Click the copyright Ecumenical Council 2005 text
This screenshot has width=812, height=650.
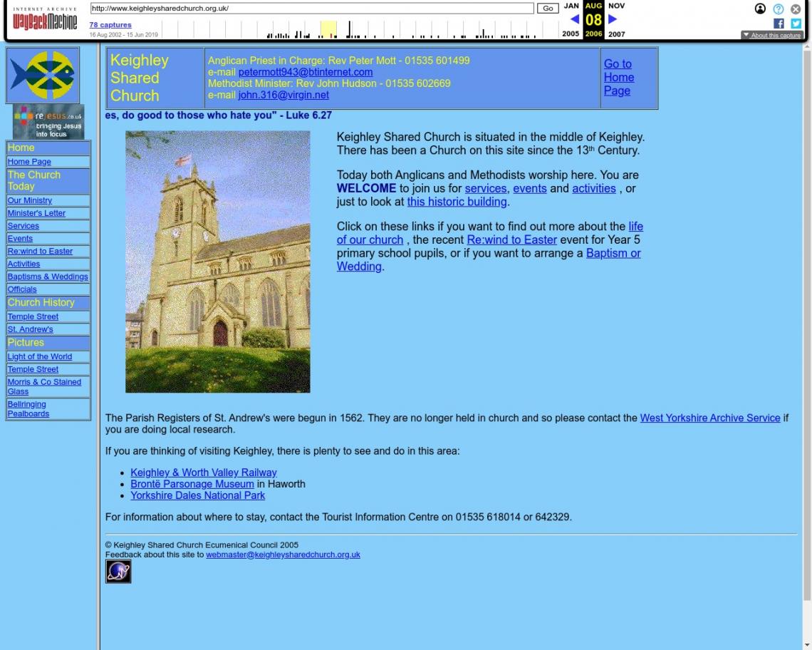[202, 545]
